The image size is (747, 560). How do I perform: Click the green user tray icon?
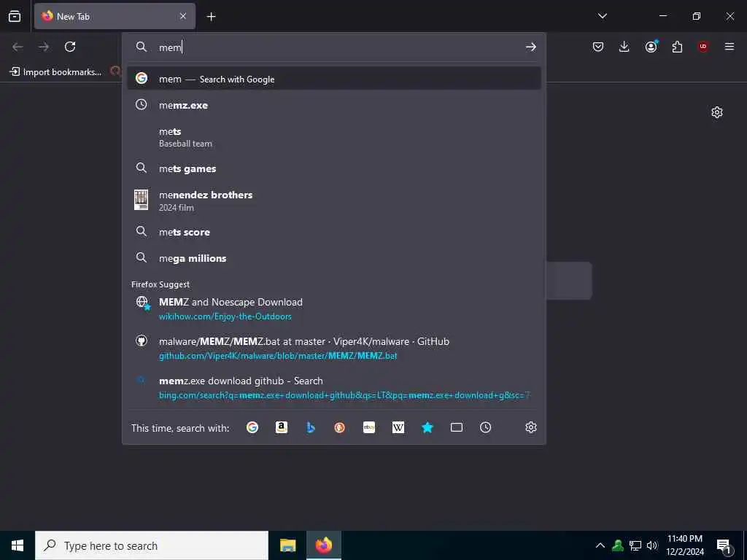618,545
